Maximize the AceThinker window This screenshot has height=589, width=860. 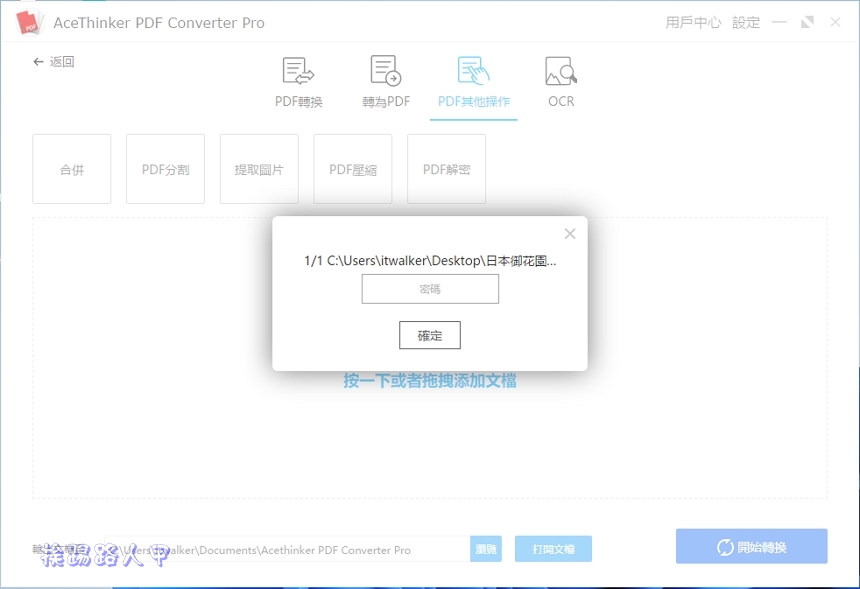[807, 22]
